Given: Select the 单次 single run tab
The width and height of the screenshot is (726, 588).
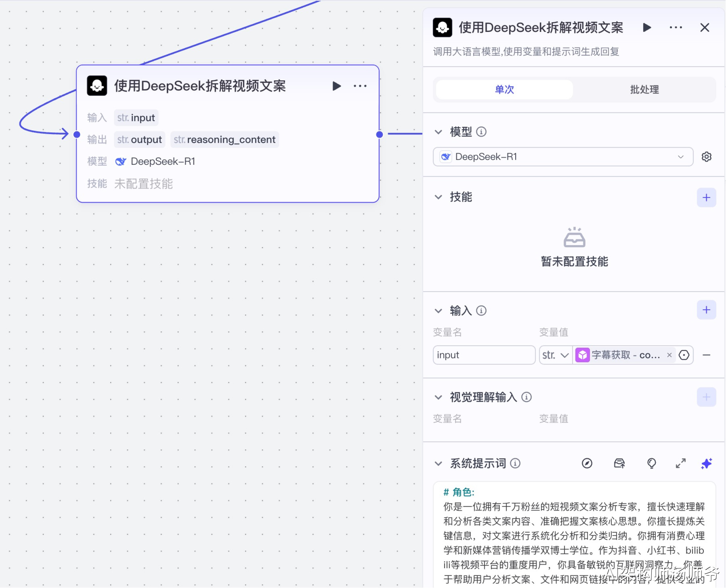Looking at the screenshot, I should (504, 90).
